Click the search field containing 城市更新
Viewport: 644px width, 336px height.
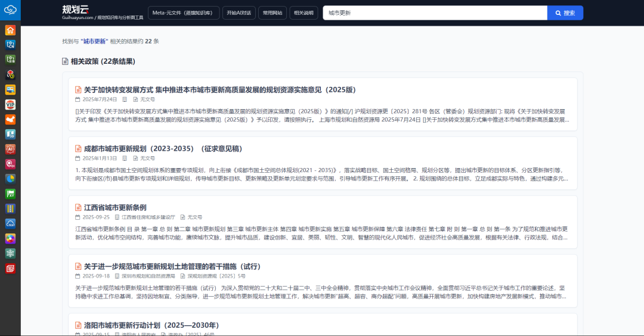[434, 13]
